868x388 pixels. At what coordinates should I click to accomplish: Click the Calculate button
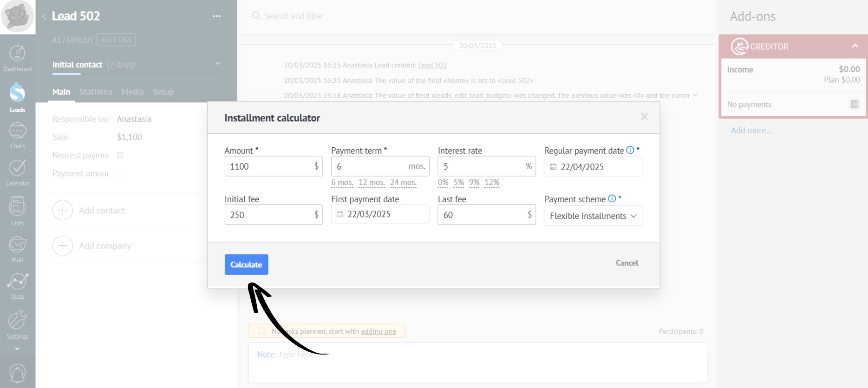[246, 264]
